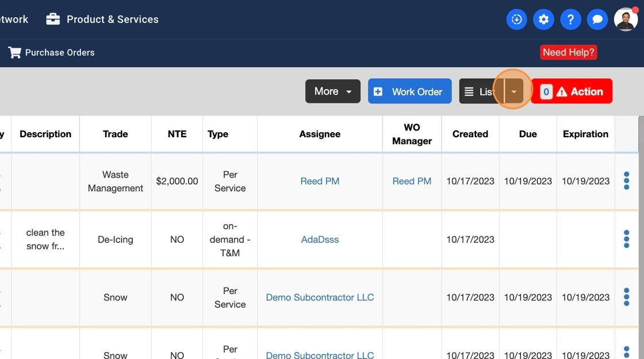Open settings gear icon
The width and height of the screenshot is (644, 359).
(x=543, y=20)
